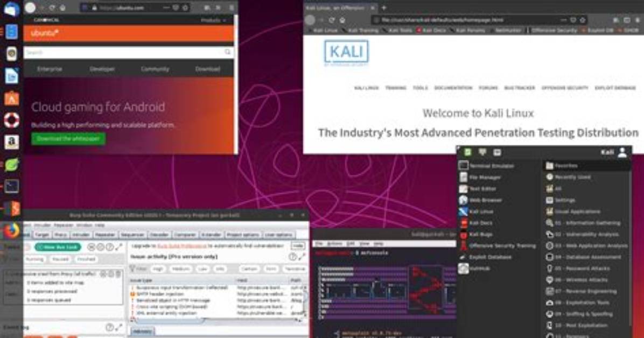Expand 05 - Password Attacks category

click(578, 269)
